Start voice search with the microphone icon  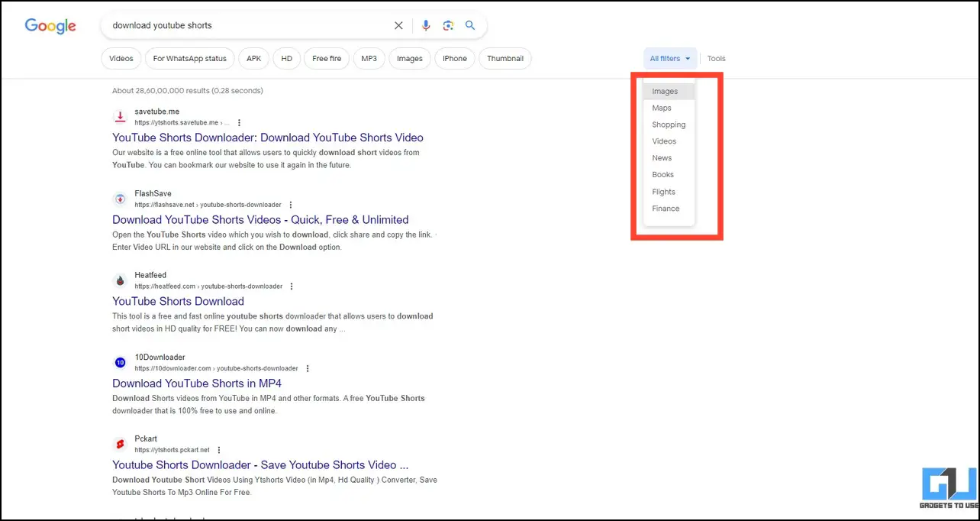click(426, 25)
